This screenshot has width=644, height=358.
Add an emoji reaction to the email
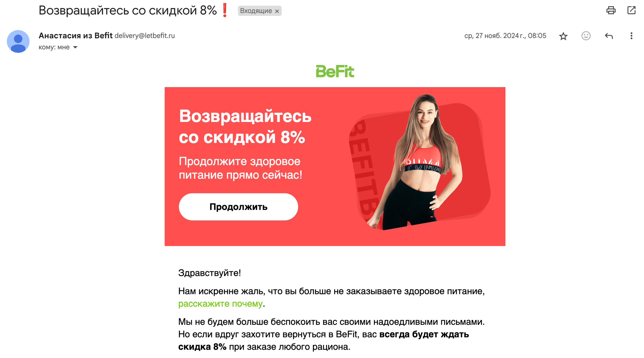(x=586, y=36)
